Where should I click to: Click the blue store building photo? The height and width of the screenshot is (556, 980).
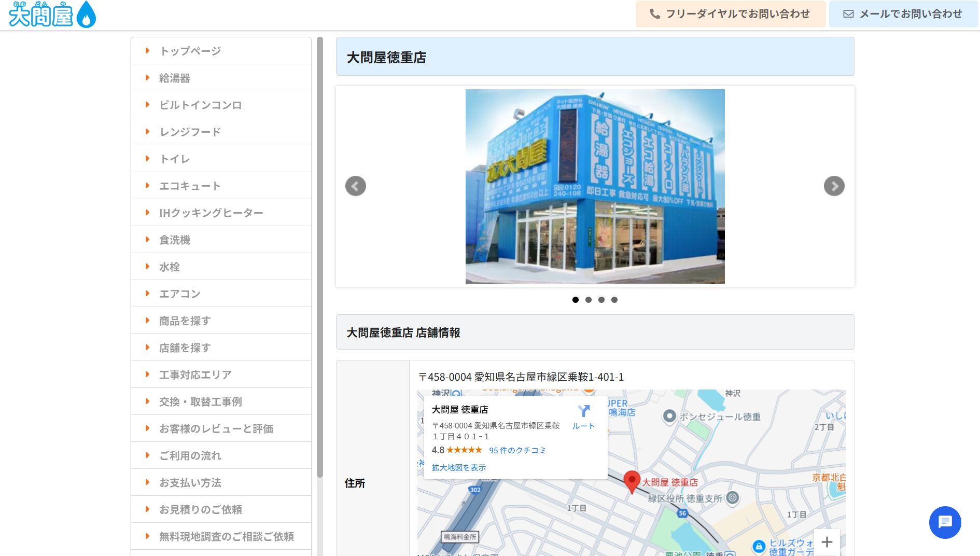coord(595,186)
